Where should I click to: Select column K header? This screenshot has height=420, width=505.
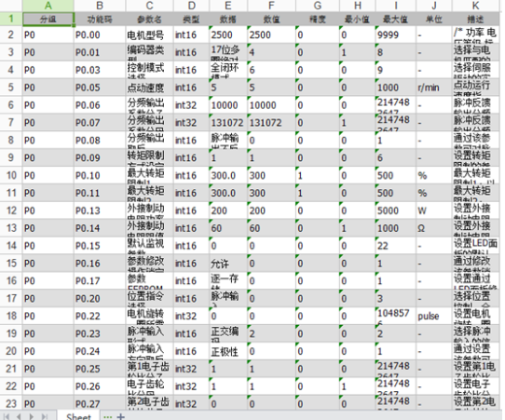pyautogui.click(x=476, y=6)
